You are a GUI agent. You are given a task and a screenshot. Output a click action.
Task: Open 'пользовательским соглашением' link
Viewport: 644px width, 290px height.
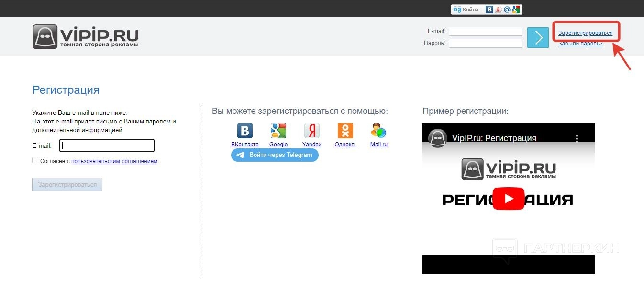coord(114,161)
